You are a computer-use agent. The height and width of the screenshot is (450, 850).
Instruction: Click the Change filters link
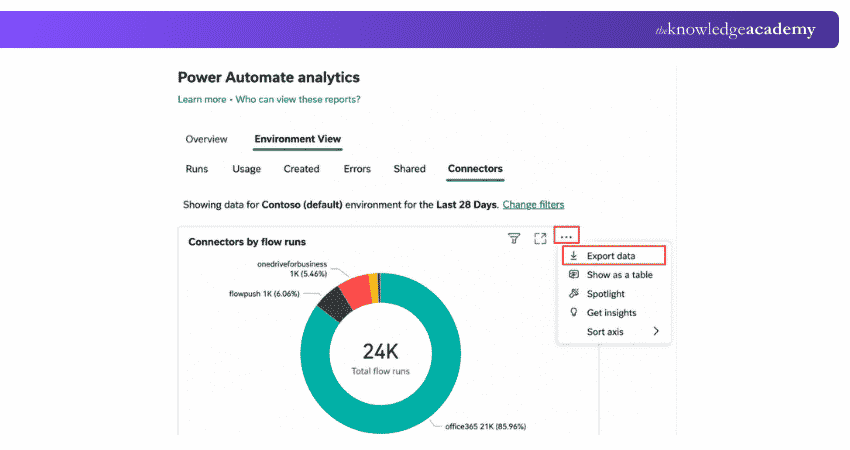pos(533,204)
